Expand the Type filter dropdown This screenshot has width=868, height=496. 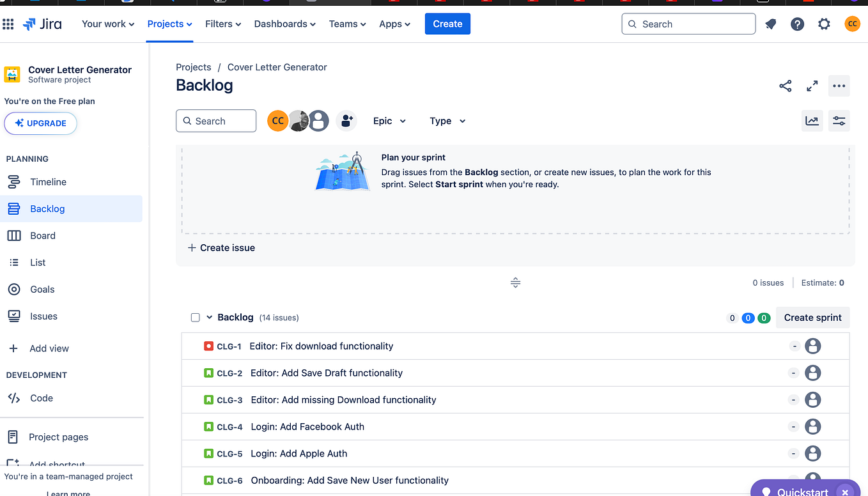447,121
